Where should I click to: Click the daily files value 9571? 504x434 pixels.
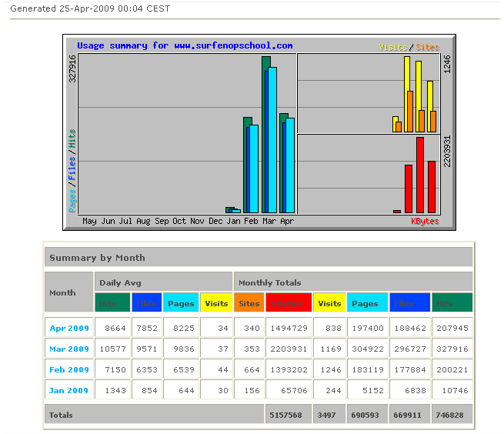(147, 349)
